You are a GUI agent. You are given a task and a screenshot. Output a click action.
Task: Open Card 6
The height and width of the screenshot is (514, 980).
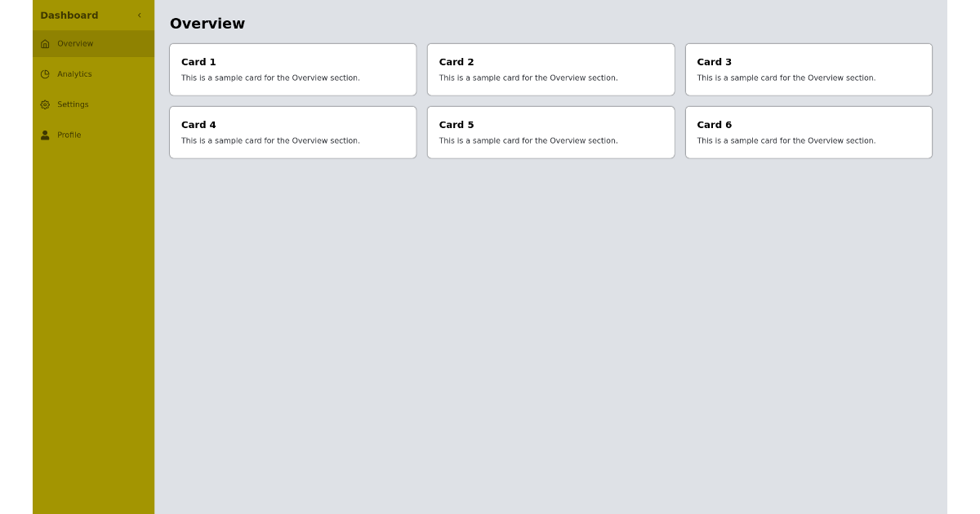[808, 132]
